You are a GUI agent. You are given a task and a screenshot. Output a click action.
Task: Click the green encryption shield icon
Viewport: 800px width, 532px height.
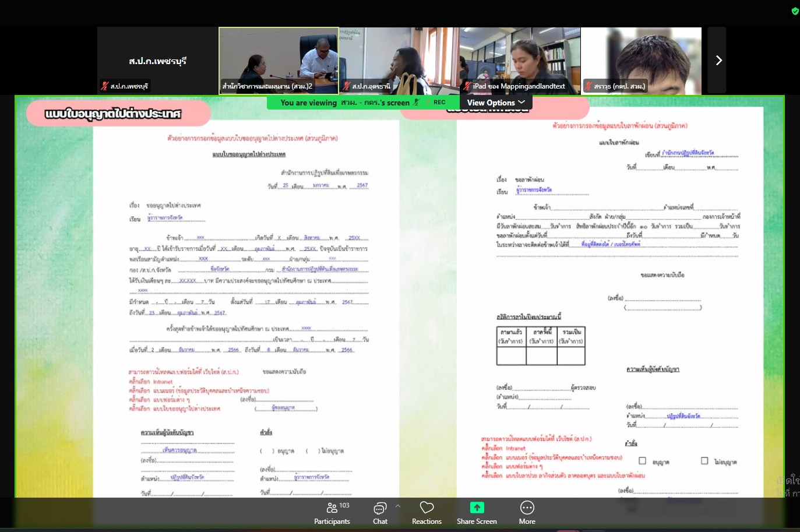click(795, 11)
